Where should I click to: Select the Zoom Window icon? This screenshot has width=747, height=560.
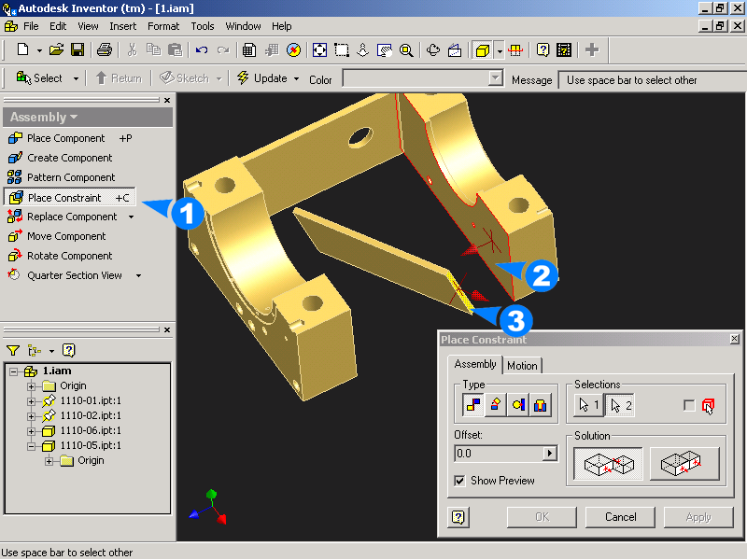point(342,50)
